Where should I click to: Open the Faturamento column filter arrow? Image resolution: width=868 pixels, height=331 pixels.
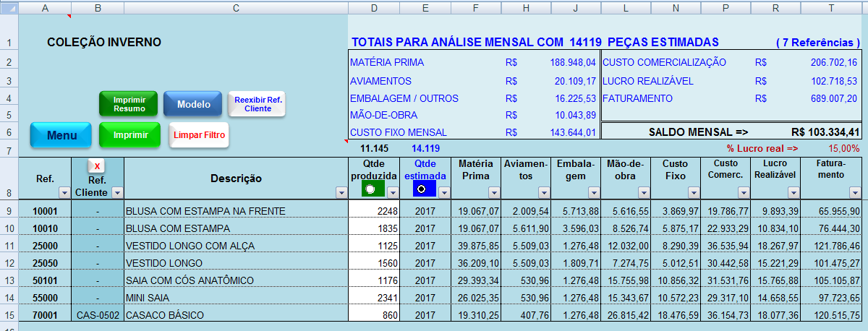(x=854, y=193)
